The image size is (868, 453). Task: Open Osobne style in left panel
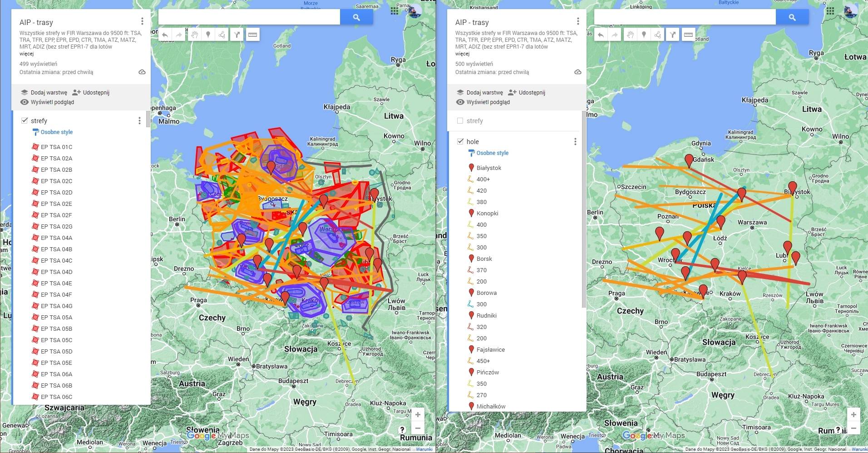(x=53, y=132)
